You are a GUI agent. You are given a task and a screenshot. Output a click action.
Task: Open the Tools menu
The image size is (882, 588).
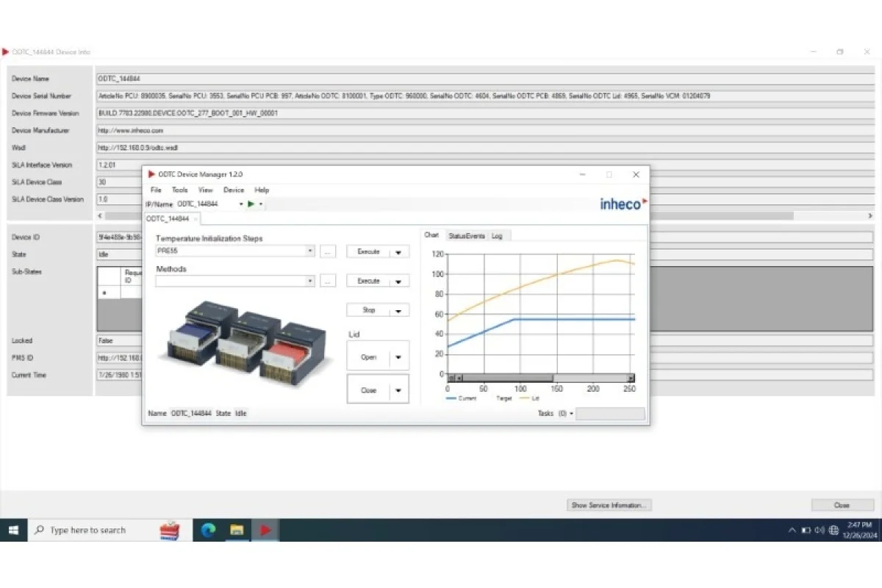[179, 190]
